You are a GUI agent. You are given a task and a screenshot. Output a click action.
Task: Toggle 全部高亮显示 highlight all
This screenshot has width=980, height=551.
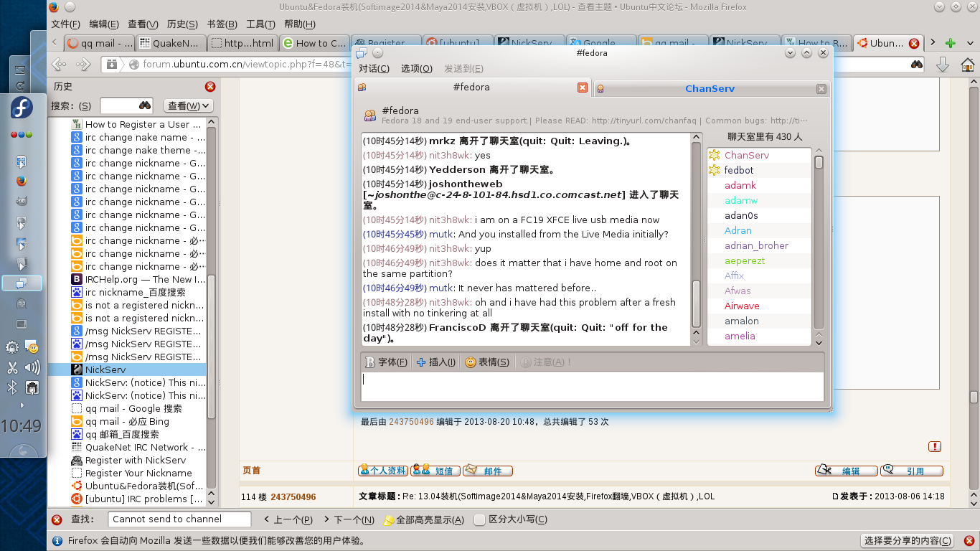coord(424,519)
